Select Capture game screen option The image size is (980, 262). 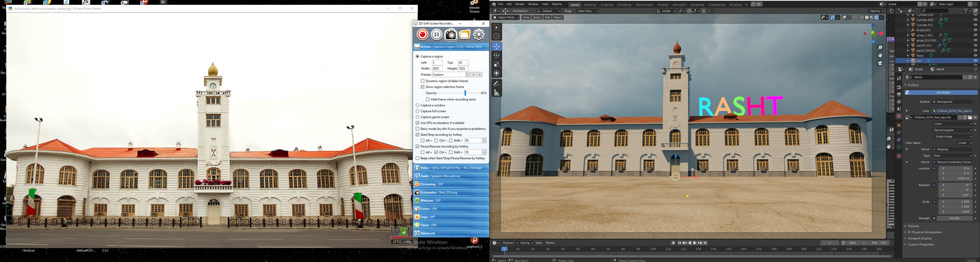pyautogui.click(x=418, y=117)
